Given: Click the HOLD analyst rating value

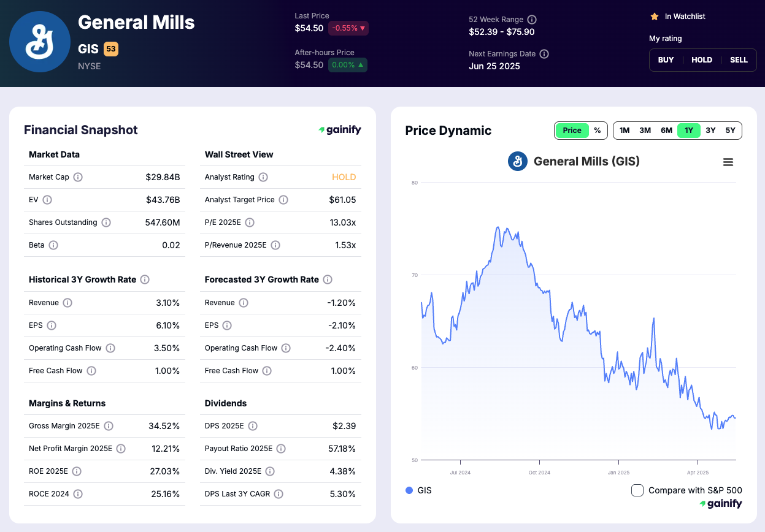Looking at the screenshot, I should pyautogui.click(x=344, y=177).
